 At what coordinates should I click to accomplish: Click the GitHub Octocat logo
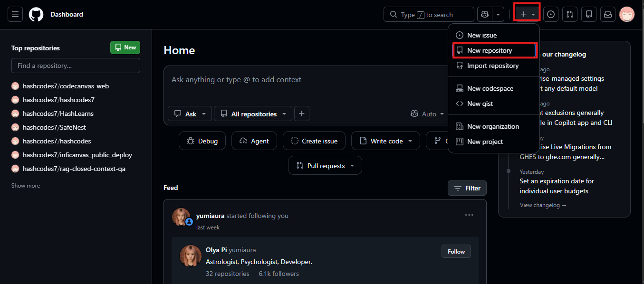coord(36,14)
